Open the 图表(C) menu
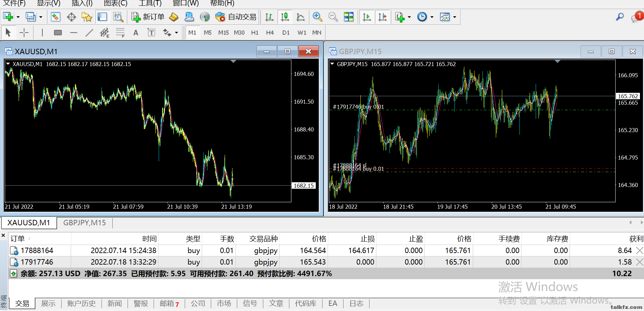 click(115, 3)
